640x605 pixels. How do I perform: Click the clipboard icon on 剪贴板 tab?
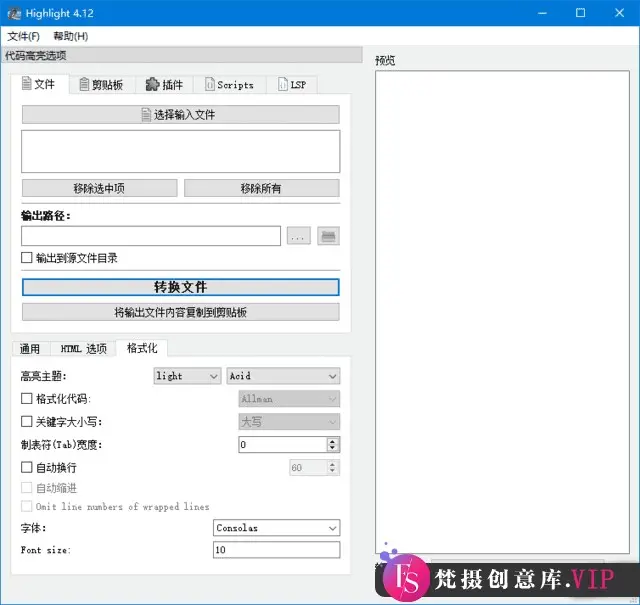[84, 85]
